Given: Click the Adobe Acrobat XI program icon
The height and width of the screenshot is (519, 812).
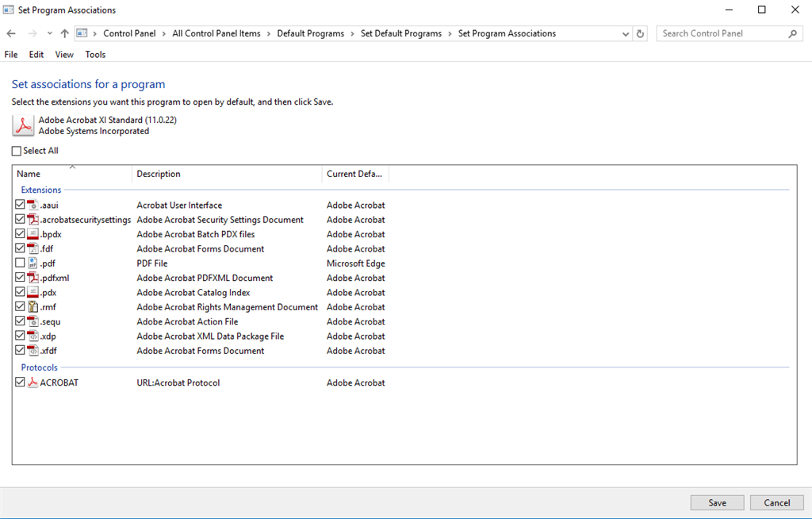Looking at the screenshot, I should tap(23, 125).
